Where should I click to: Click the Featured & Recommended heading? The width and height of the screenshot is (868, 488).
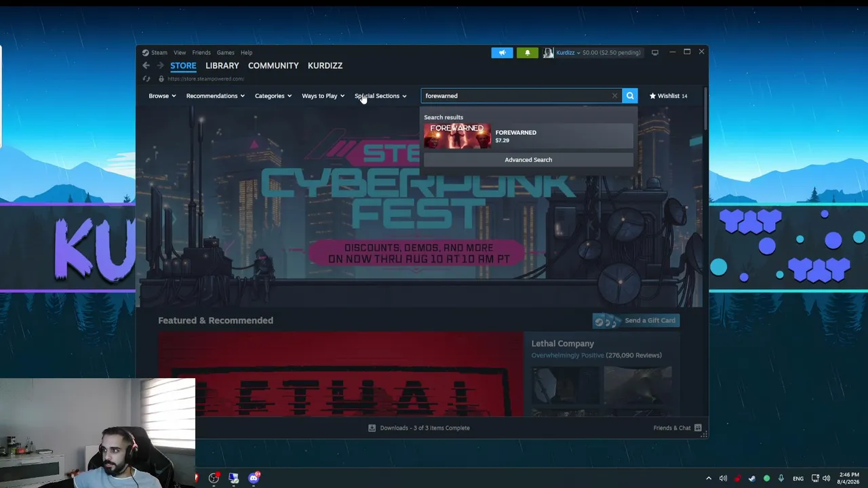pos(216,321)
